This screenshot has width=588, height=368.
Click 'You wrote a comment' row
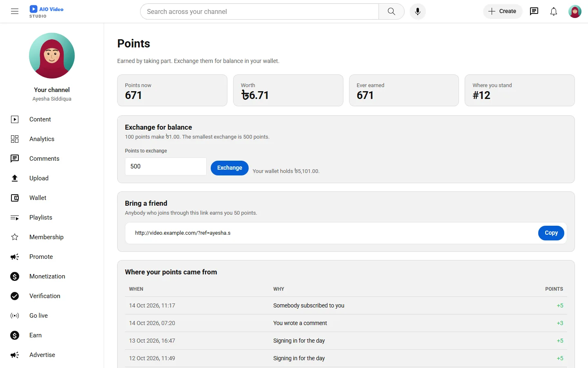pos(346,323)
